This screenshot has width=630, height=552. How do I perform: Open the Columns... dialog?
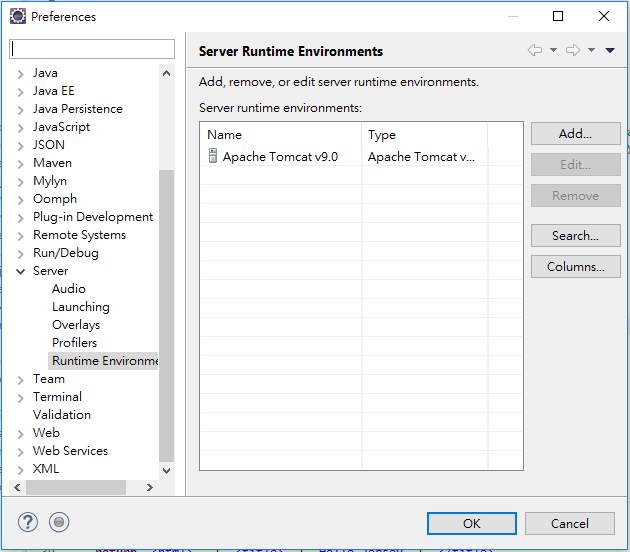pos(575,267)
